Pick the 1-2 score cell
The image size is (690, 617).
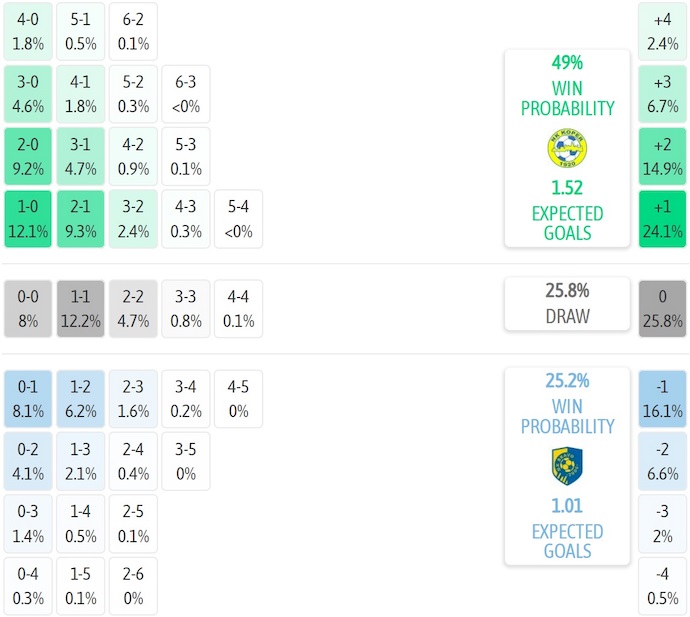click(80, 399)
